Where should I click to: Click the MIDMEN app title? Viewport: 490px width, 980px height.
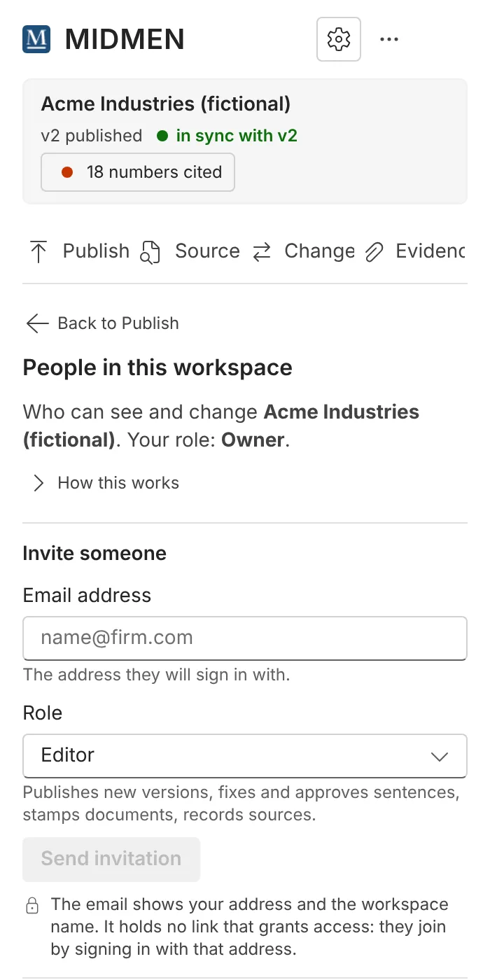pyautogui.click(x=125, y=39)
